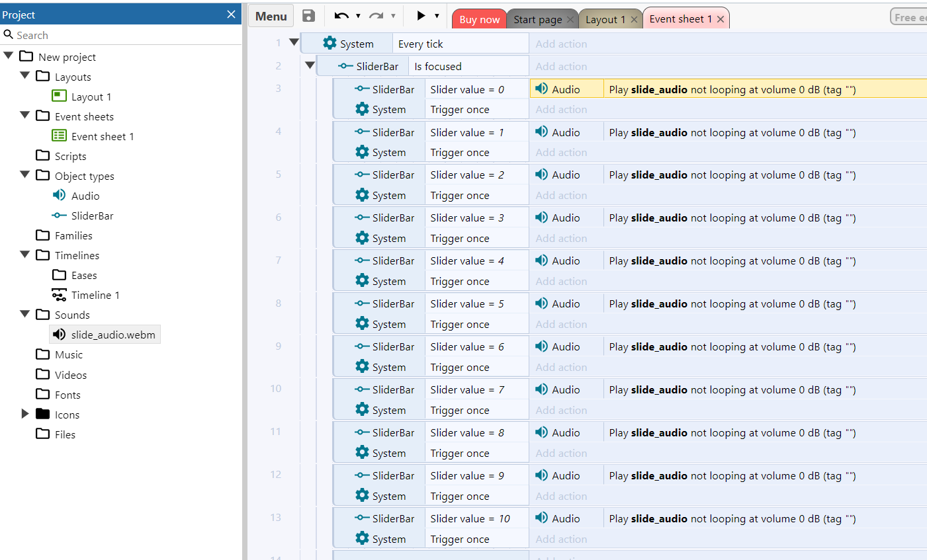Click the Scripts folder icon
The height and width of the screenshot is (560, 927).
pos(43,155)
